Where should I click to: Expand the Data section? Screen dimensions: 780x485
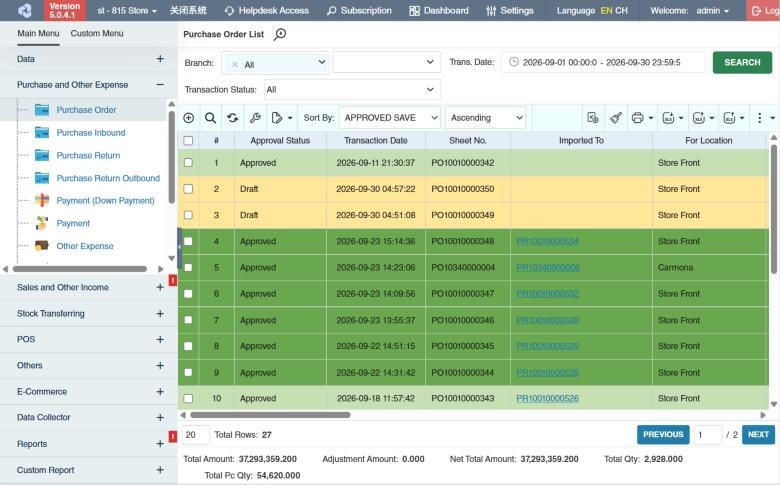[x=160, y=59]
